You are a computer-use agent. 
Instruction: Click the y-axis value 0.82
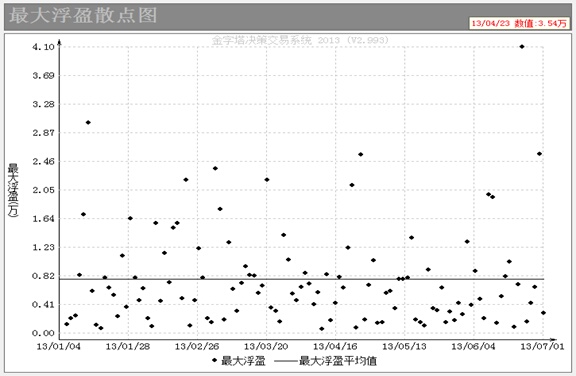tap(43, 276)
